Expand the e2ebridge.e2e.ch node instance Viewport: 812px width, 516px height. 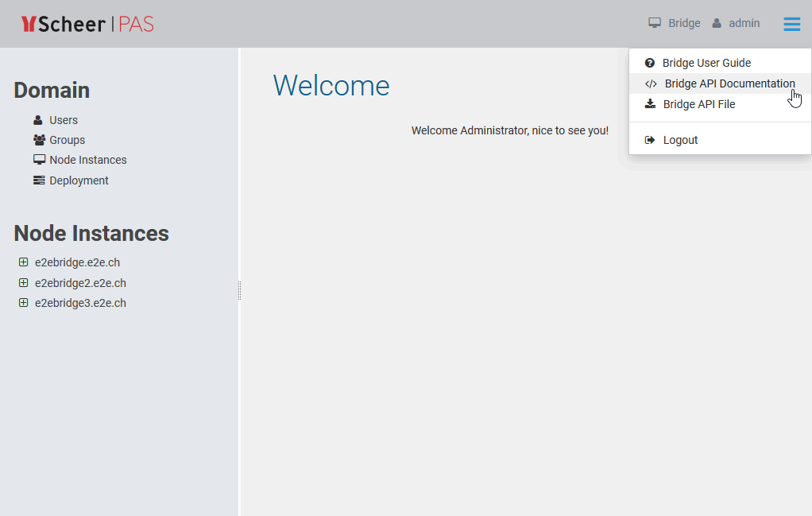click(x=22, y=262)
